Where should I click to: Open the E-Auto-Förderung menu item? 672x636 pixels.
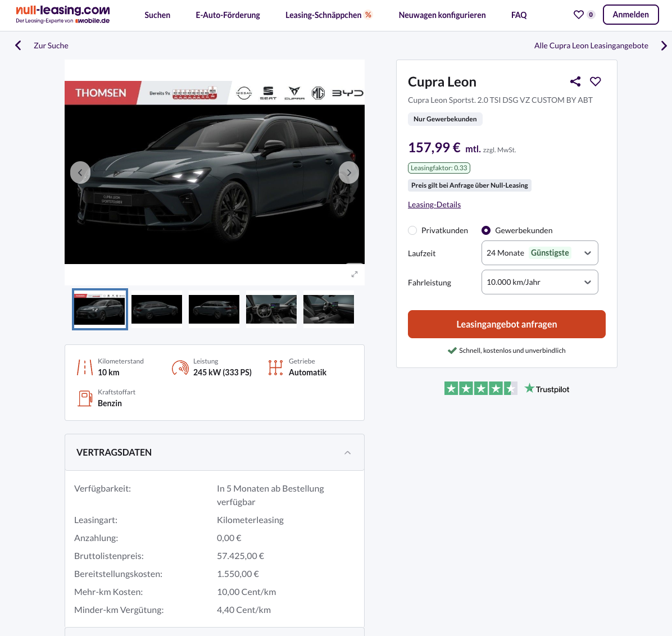pyautogui.click(x=228, y=15)
